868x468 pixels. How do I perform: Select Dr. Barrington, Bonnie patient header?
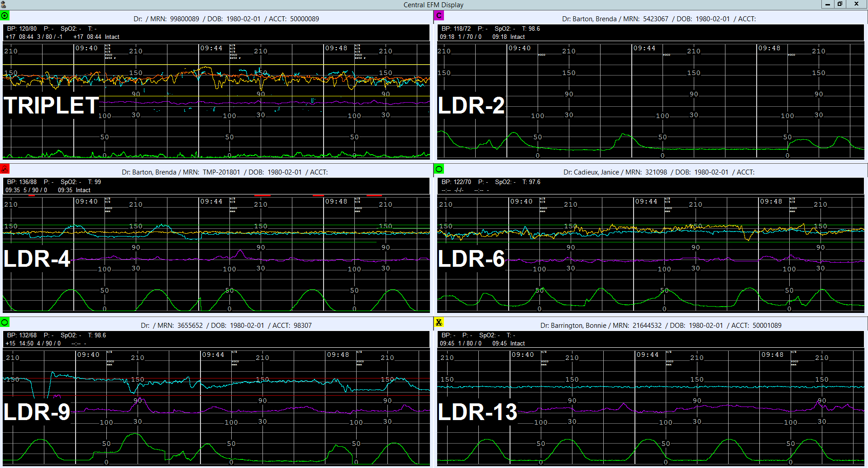(x=660, y=326)
